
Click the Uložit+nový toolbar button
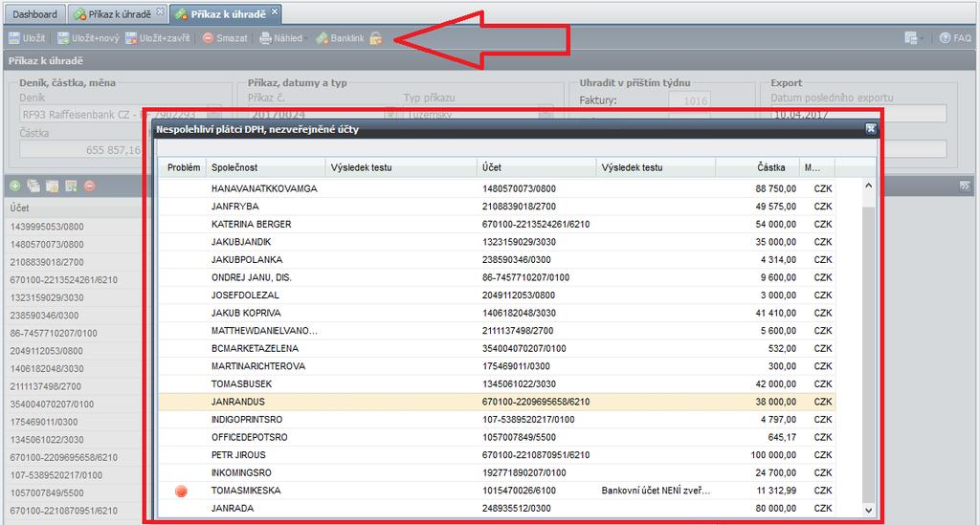88,38
